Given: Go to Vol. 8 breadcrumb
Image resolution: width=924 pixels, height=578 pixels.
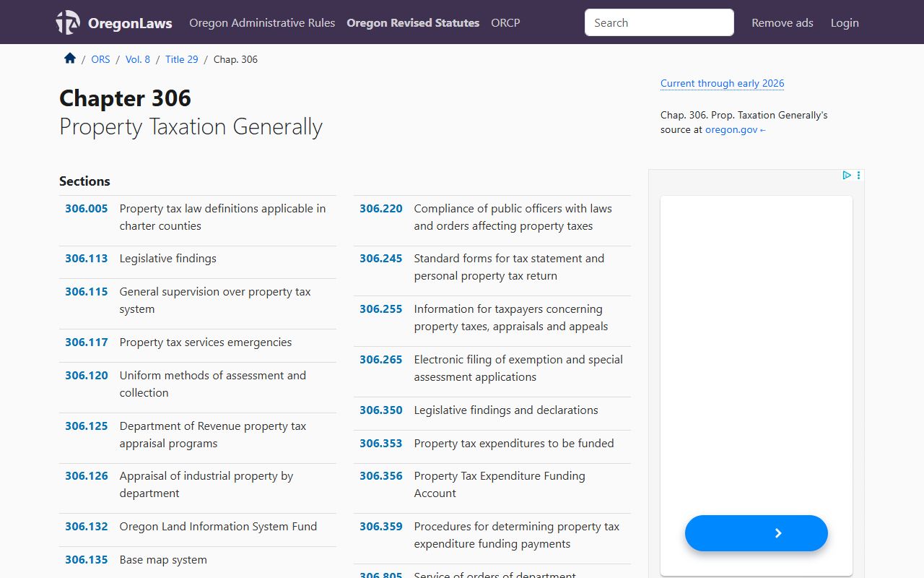Looking at the screenshot, I should click(x=138, y=59).
